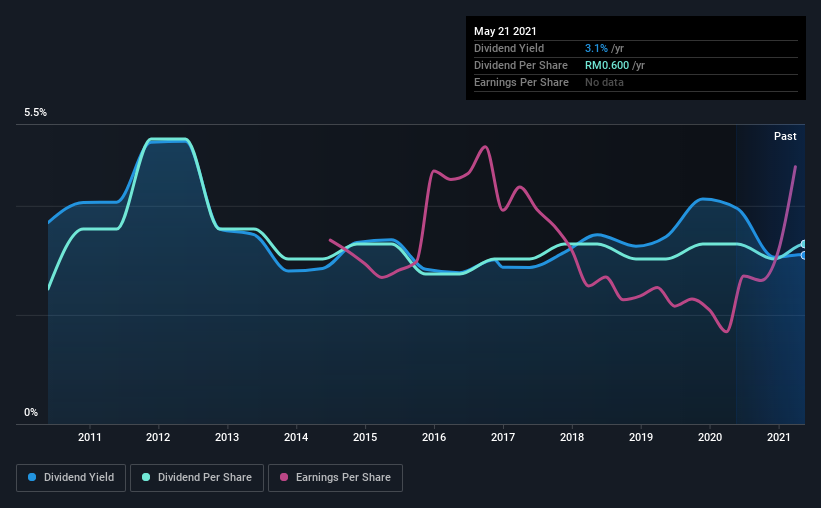Click the 'Past' label on the chart
This screenshot has height=508, width=821.
785,136
